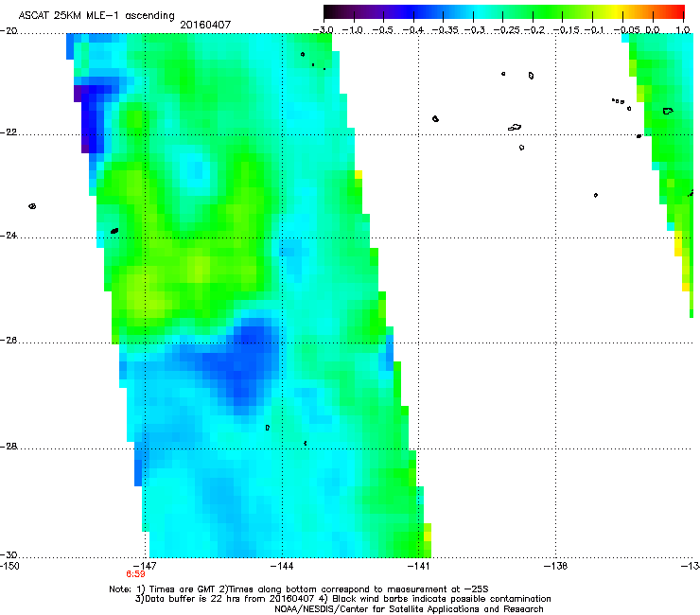Click the -28 latitude axis label
The height and width of the screenshot is (615, 700).
9,447
